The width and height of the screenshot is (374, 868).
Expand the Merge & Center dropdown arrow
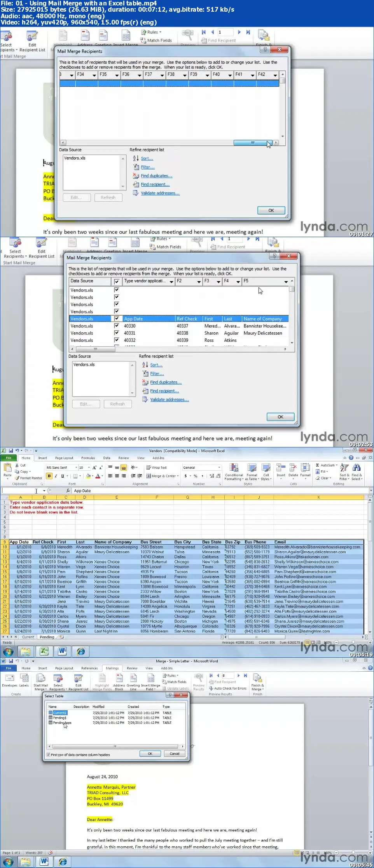[x=178, y=476]
